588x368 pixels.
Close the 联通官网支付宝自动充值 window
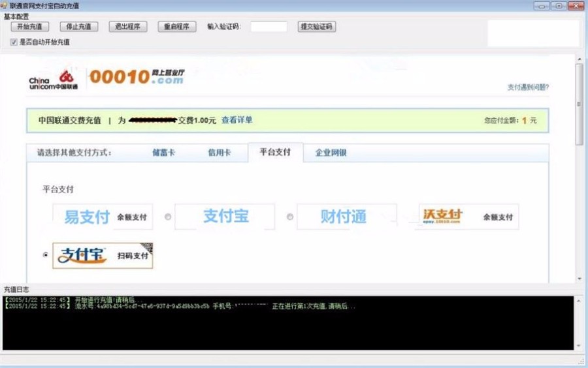pos(576,6)
